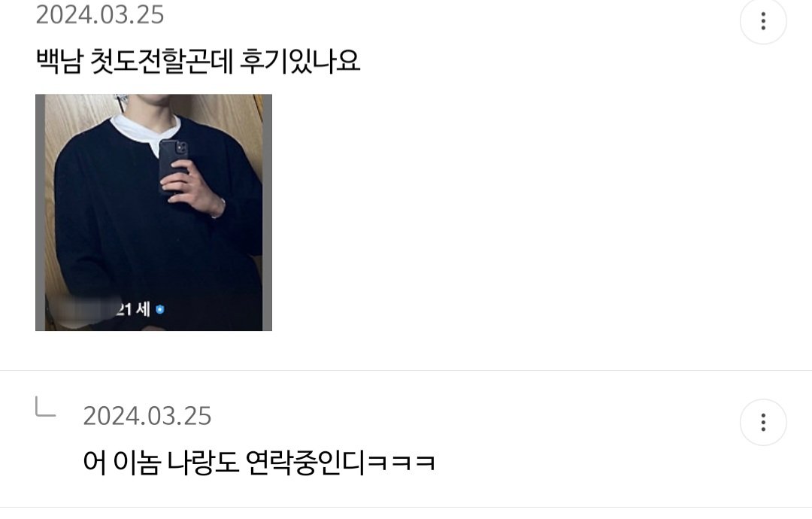Select the comment text 백남 첫도전할곤데 후기있나요
This screenshot has height=519, width=812.
click(x=198, y=61)
